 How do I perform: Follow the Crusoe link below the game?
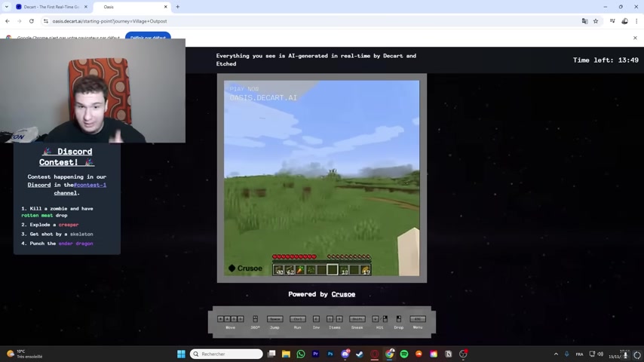(x=343, y=294)
